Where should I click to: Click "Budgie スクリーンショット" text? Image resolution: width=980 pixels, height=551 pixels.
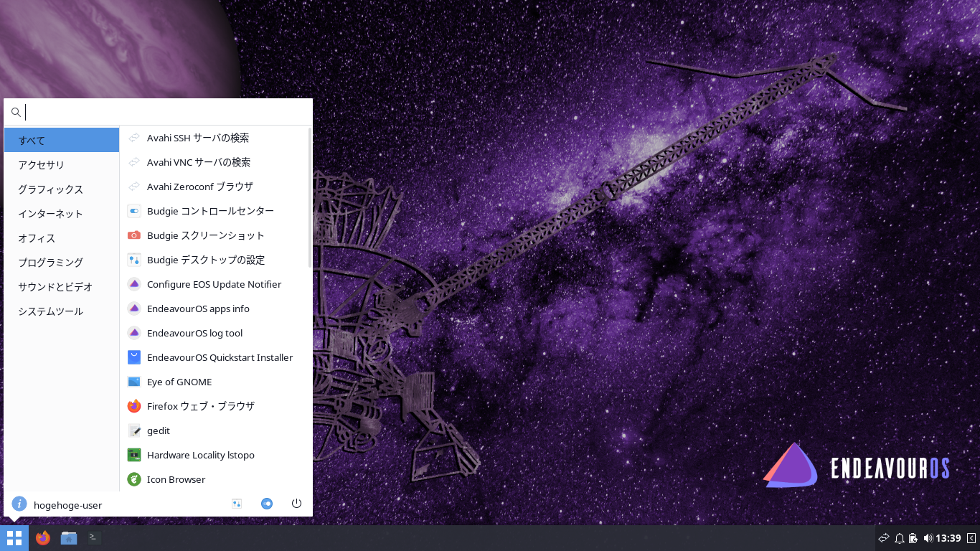coord(206,235)
